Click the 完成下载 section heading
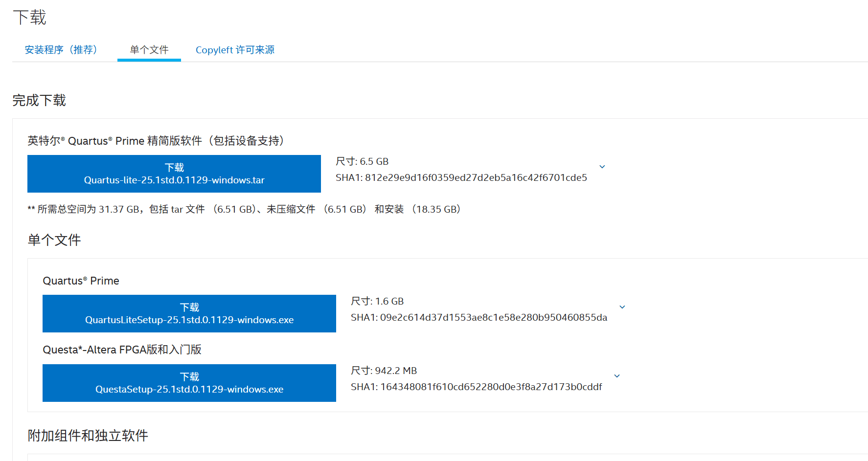 [x=39, y=100]
